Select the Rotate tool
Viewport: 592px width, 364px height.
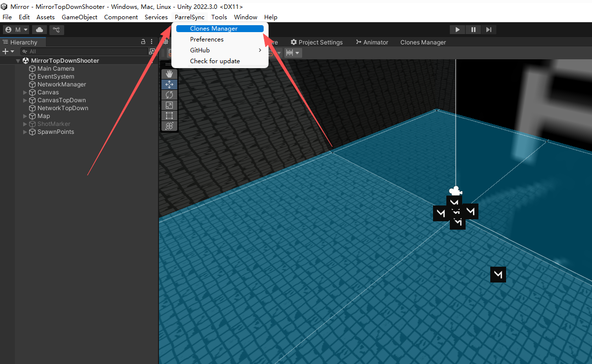coord(169,95)
